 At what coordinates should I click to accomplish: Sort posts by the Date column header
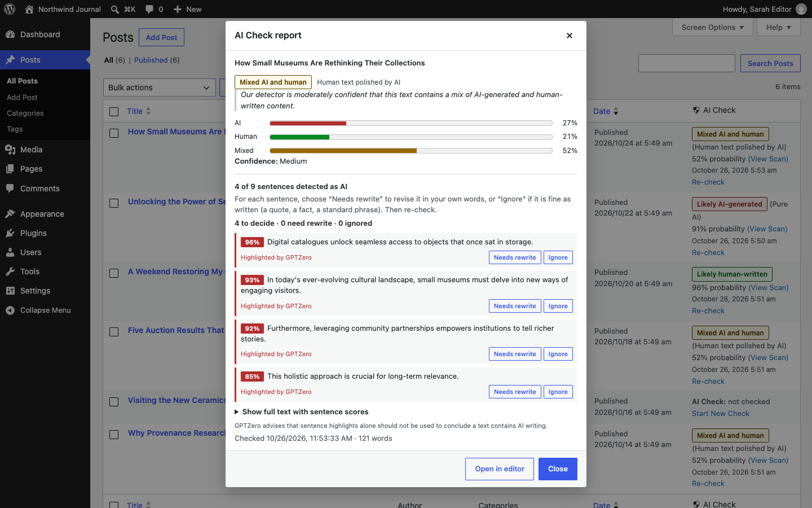click(x=606, y=111)
